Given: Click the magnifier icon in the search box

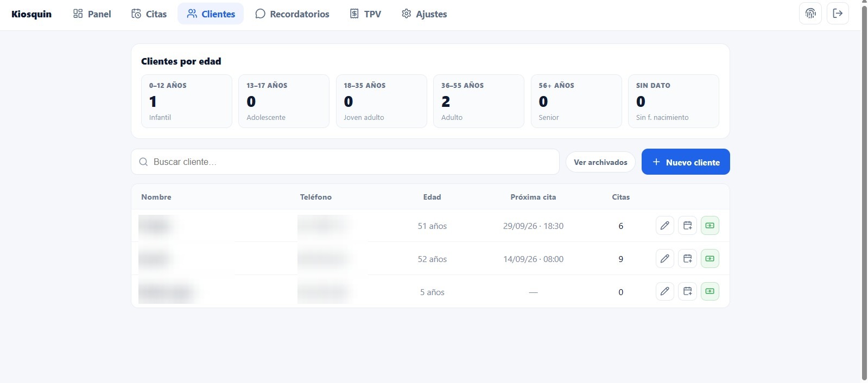Looking at the screenshot, I should pos(143,162).
